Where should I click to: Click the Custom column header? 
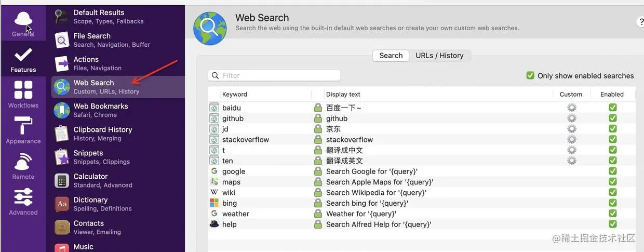click(571, 94)
